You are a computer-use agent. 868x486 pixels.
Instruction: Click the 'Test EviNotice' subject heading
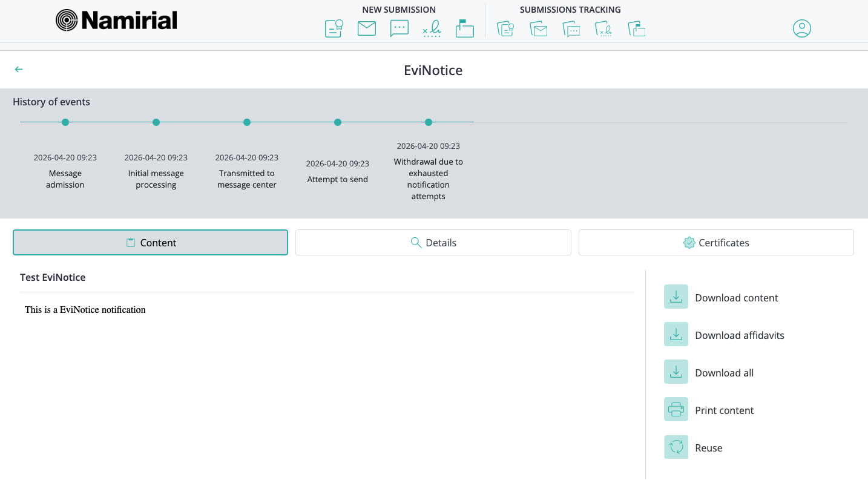point(53,277)
